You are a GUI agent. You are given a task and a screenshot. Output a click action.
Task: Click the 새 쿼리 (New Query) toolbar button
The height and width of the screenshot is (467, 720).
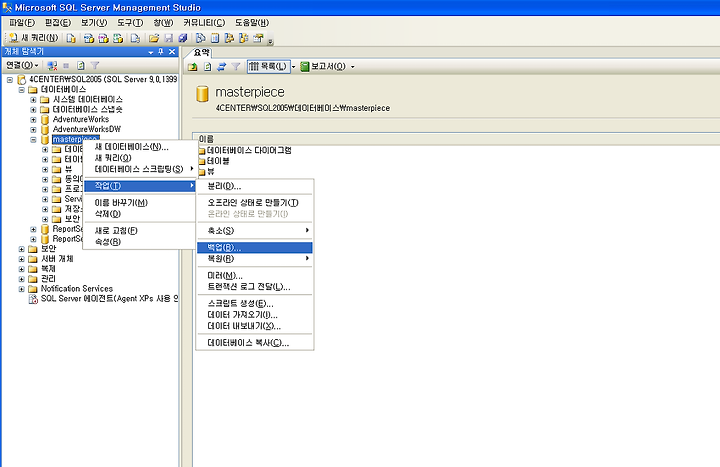click(x=34, y=38)
